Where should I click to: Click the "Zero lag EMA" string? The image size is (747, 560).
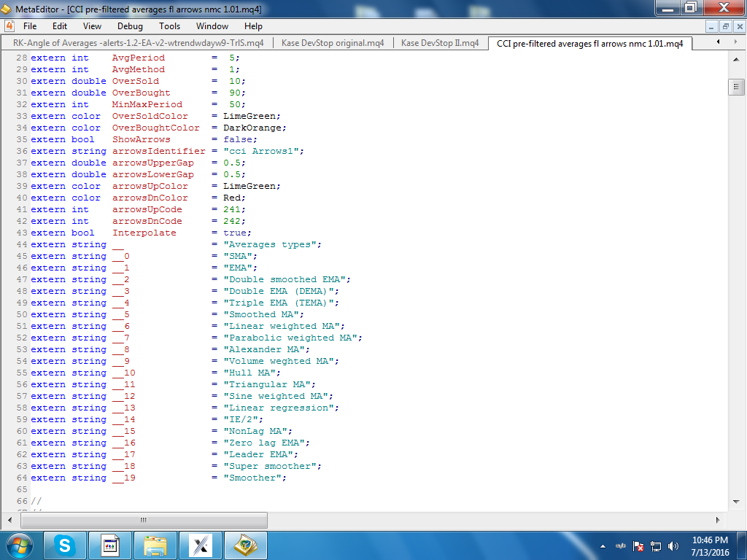[264, 443]
